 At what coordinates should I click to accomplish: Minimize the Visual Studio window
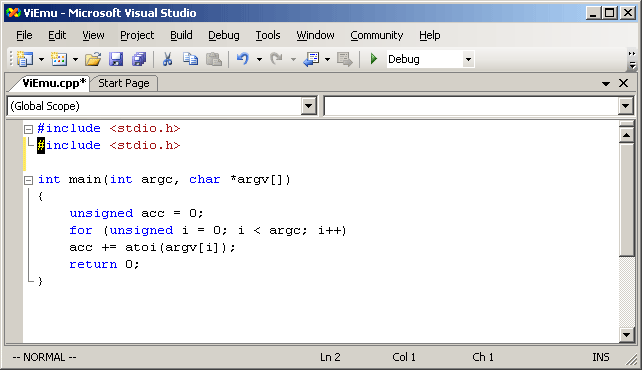[x=593, y=13]
